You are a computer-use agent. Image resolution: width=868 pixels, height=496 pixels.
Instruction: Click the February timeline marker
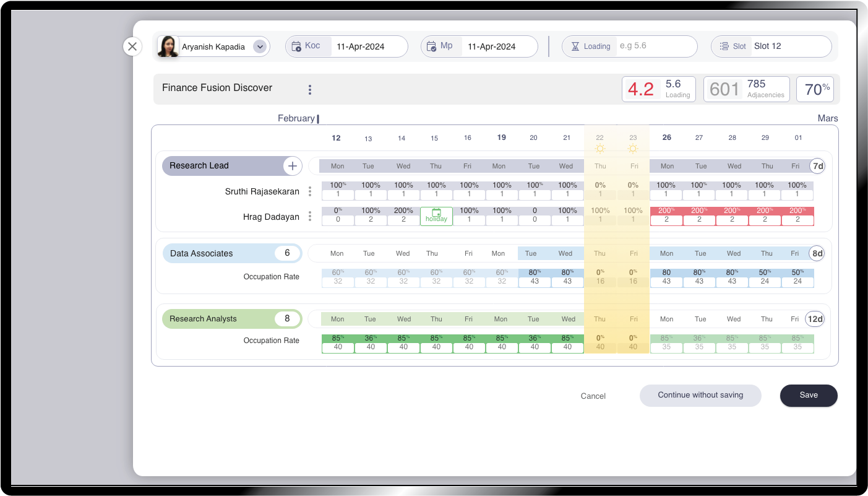tap(317, 119)
